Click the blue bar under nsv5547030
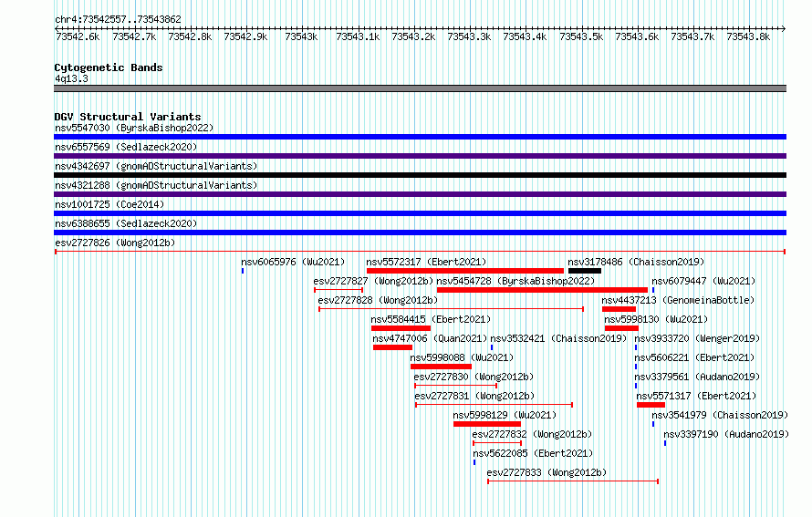The image size is (812, 517). 420,137
